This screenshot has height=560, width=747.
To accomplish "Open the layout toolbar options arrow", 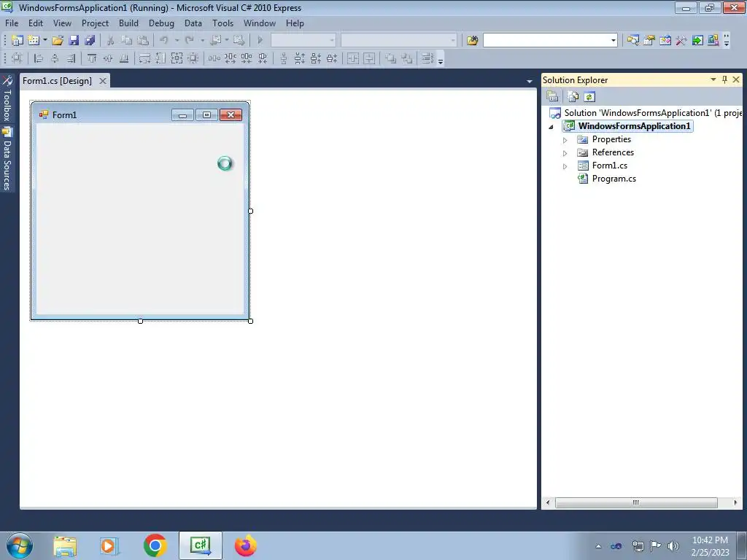I will pyautogui.click(x=441, y=60).
